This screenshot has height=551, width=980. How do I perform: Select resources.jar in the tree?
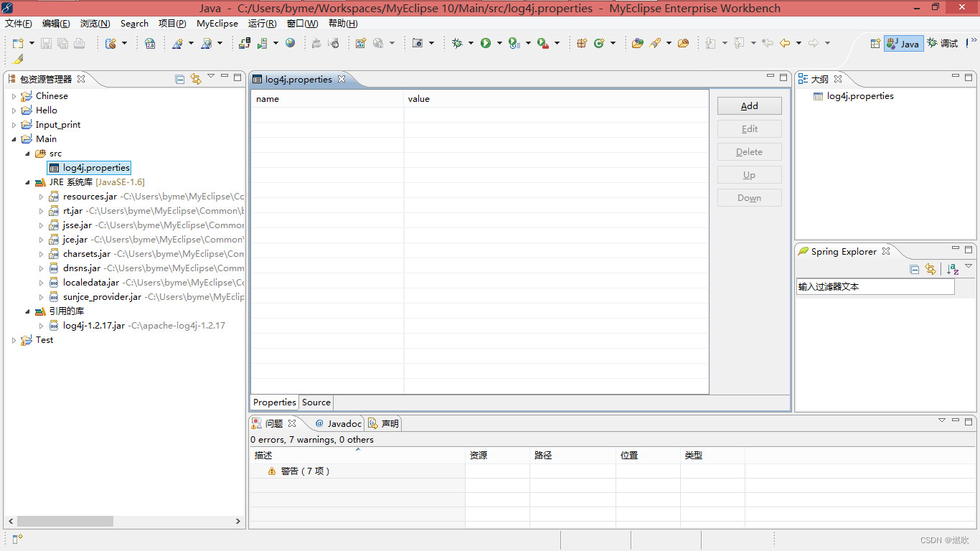point(90,196)
